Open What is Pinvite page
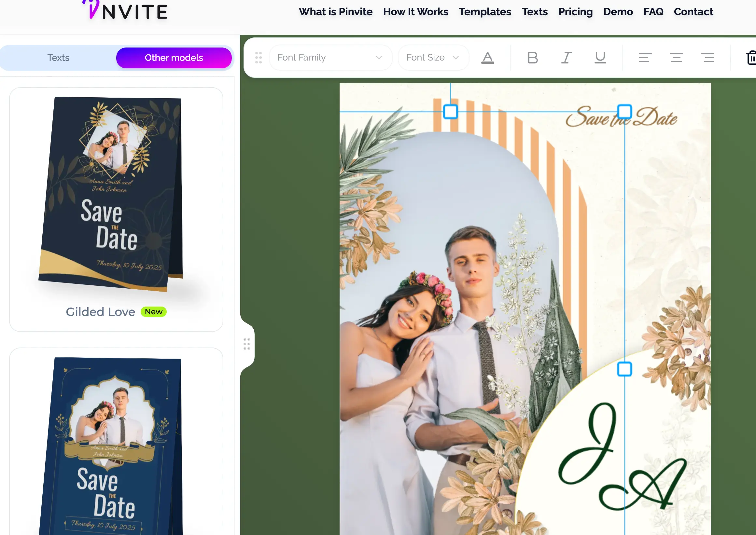This screenshot has width=756, height=535. [x=335, y=12]
